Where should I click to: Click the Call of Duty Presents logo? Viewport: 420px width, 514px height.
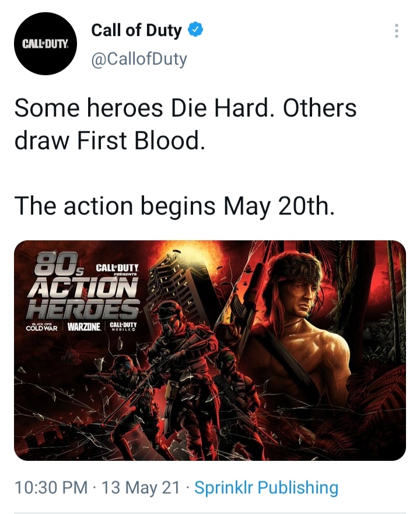pos(116,268)
